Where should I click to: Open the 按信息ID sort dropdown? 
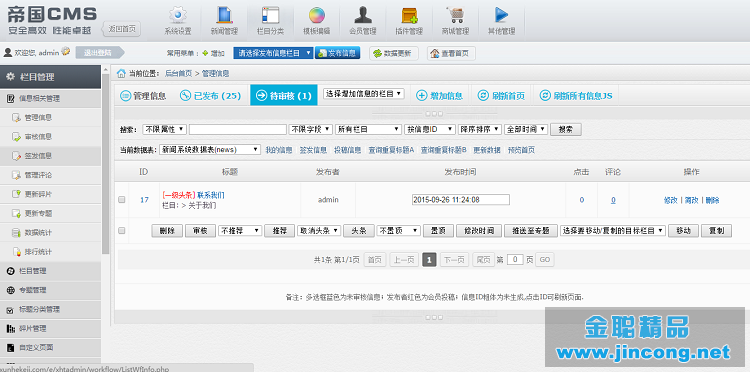pos(430,129)
